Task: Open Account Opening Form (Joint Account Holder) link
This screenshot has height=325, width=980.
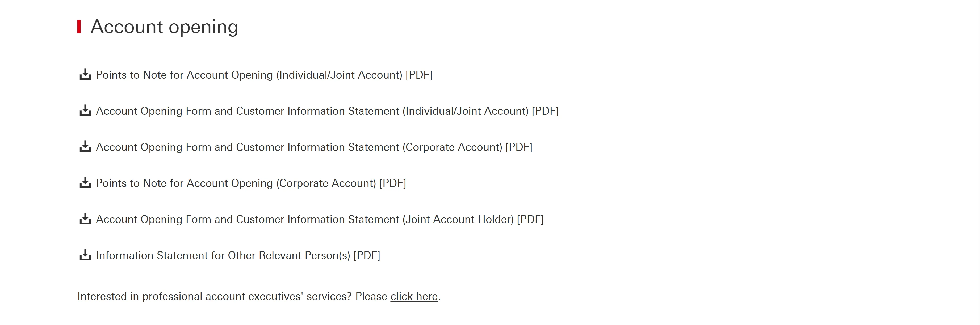Action: [x=320, y=219]
